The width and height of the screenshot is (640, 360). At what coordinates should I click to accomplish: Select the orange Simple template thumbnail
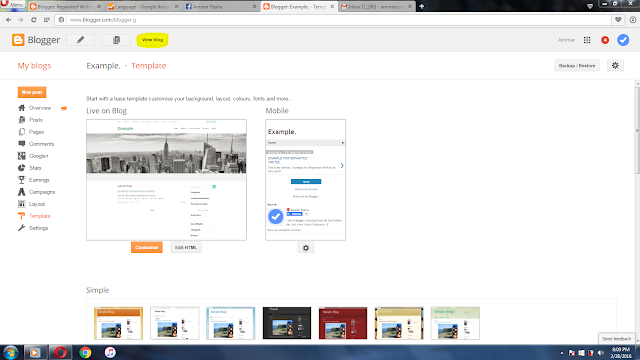(118, 323)
